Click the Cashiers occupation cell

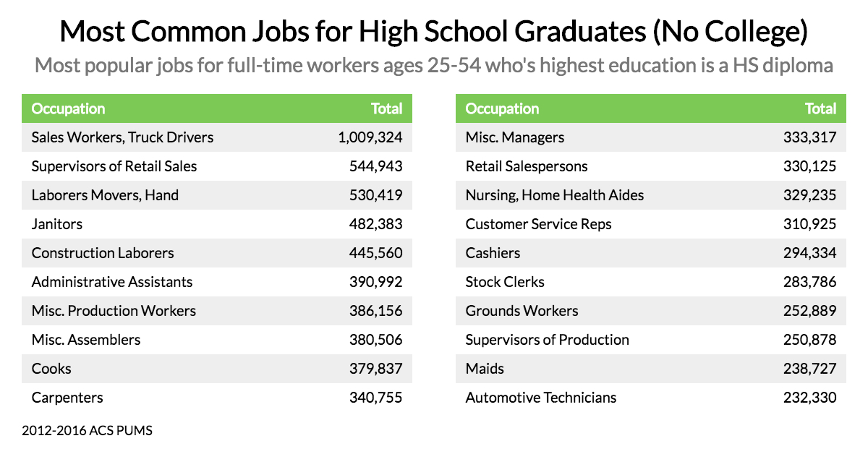[x=493, y=253]
